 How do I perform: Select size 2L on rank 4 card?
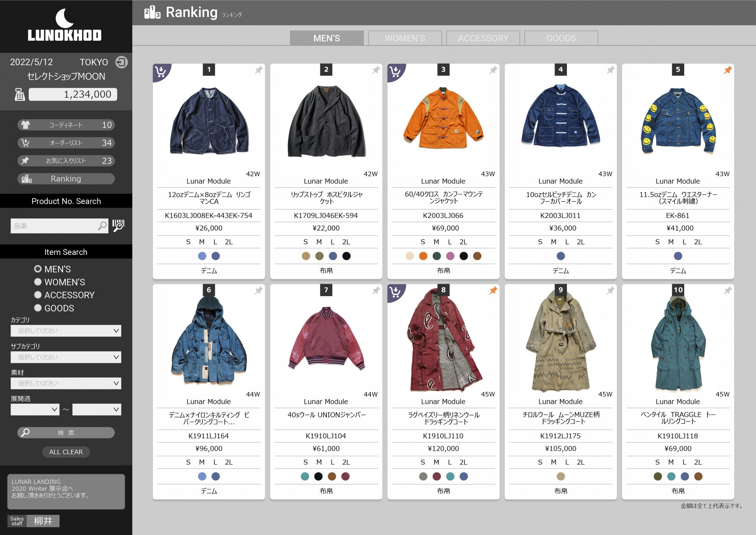581,242
